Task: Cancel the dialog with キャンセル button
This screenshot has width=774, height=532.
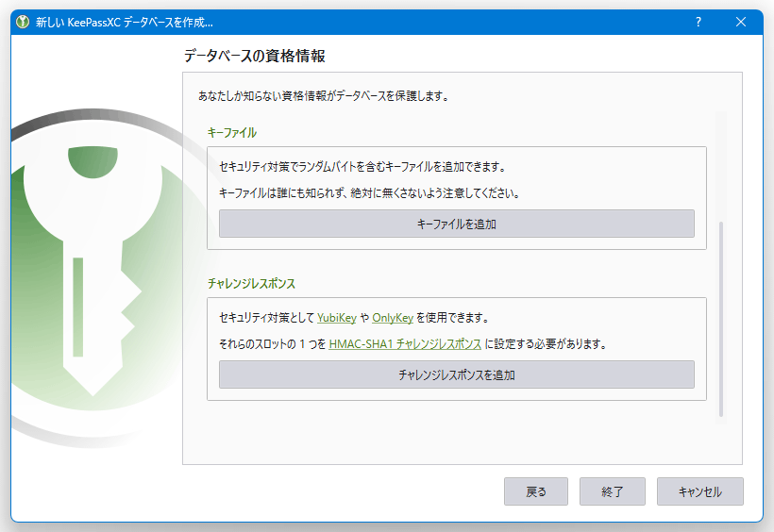Action: pos(700,491)
